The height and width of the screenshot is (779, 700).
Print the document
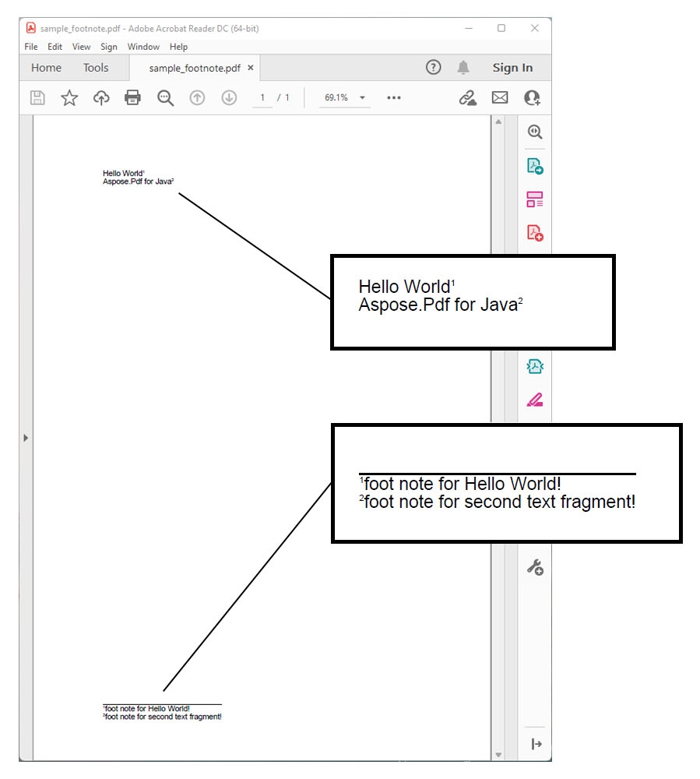pos(132,97)
